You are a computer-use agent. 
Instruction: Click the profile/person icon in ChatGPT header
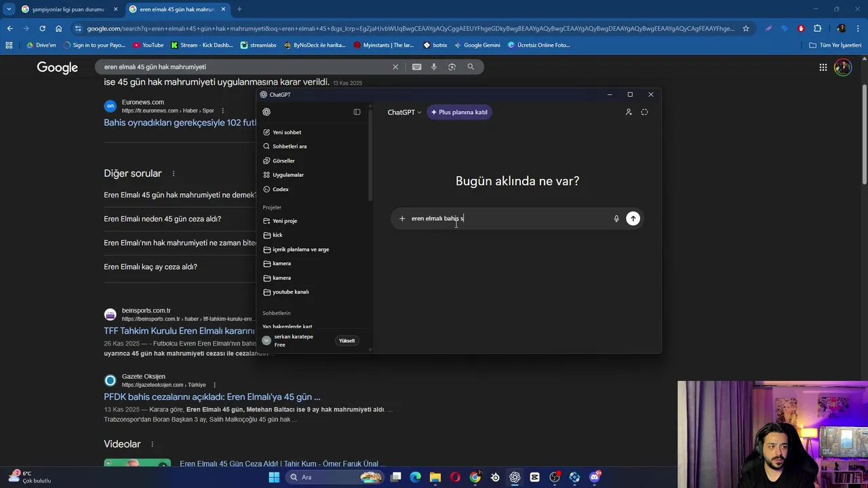click(629, 112)
